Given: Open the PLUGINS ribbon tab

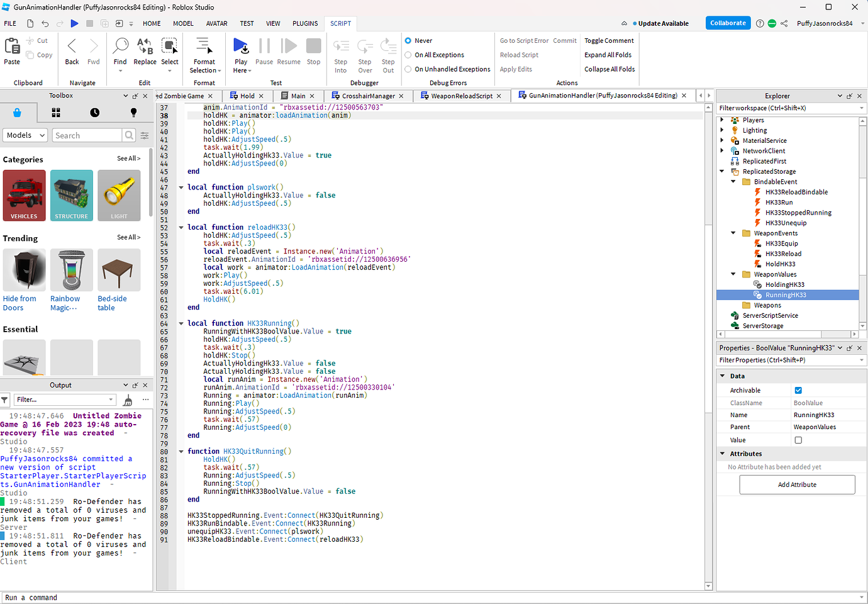Looking at the screenshot, I should click(305, 23).
